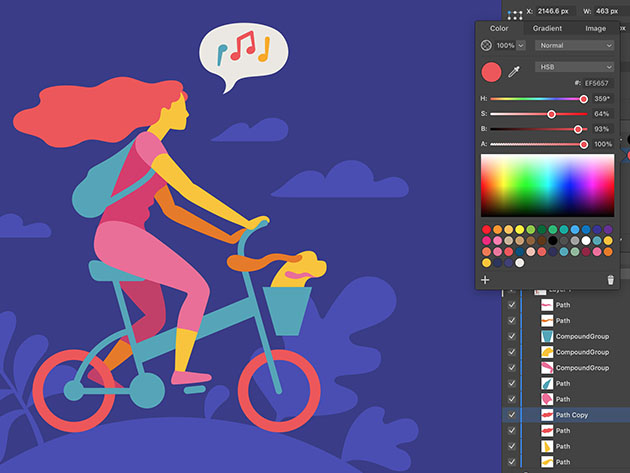Click the saturation value field 64%
The image size is (630, 473).
(x=602, y=114)
